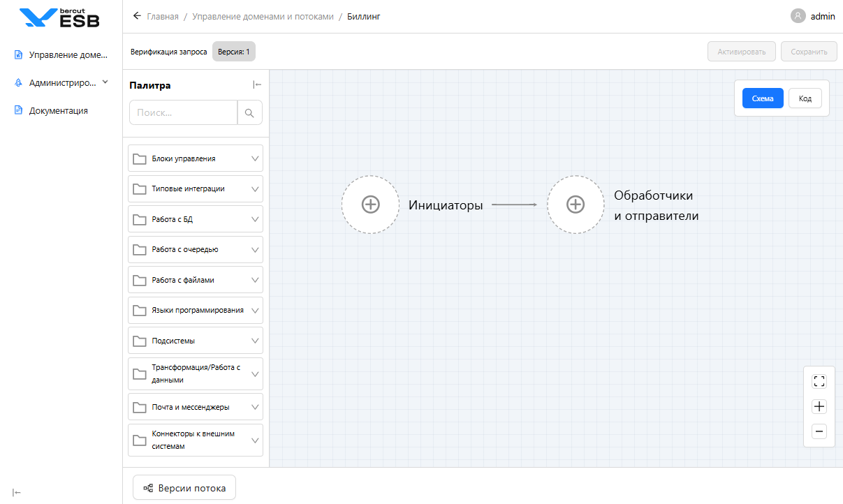Switch view to Схема
The width and height of the screenshot is (843, 504).
[763, 98]
